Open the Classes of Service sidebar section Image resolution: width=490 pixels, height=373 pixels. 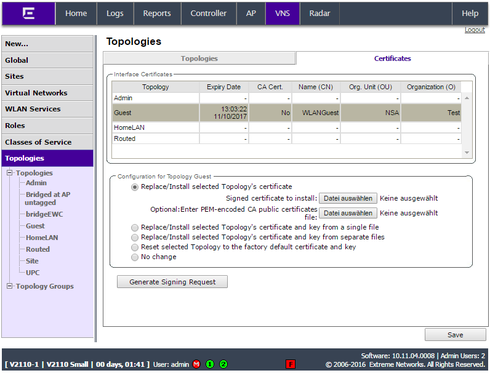pyautogui.click(x=47, y=142)
